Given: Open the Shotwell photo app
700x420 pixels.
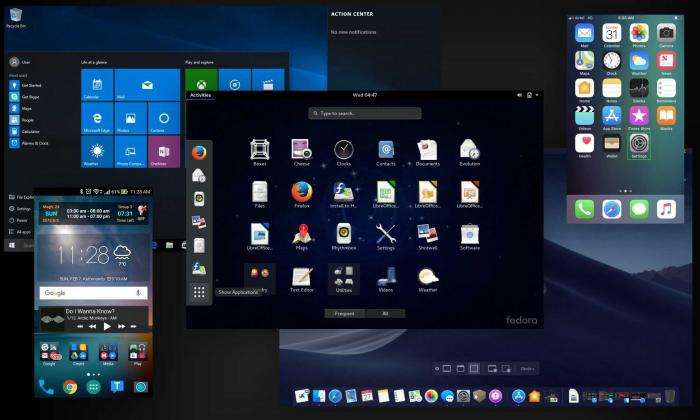Looking at the screenshot, I should click(x=428, y=234).
